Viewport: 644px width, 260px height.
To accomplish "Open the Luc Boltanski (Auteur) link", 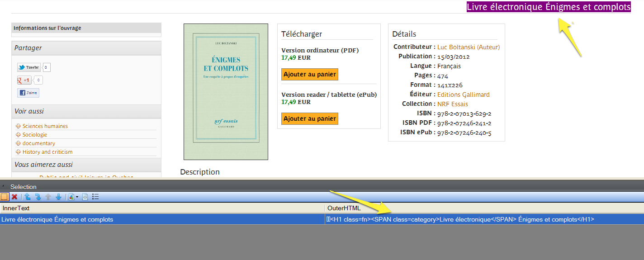I will coord(468,47).
